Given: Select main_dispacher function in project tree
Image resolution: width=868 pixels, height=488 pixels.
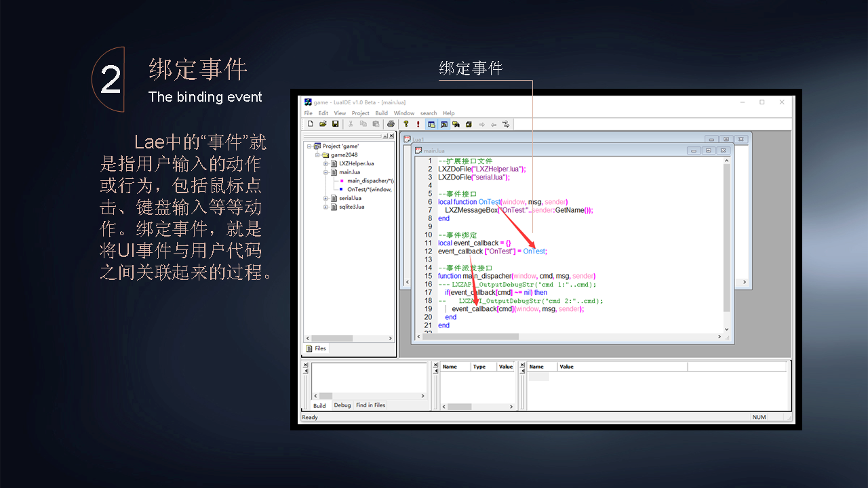Looking at the screenshot, I should [x=370, y=181].
